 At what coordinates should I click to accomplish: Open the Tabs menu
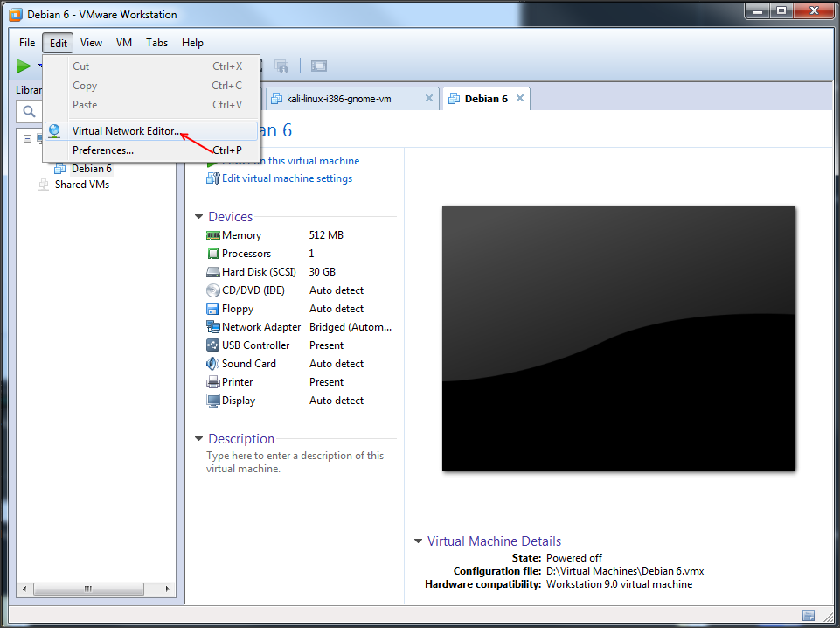click(x=156, y=43)
